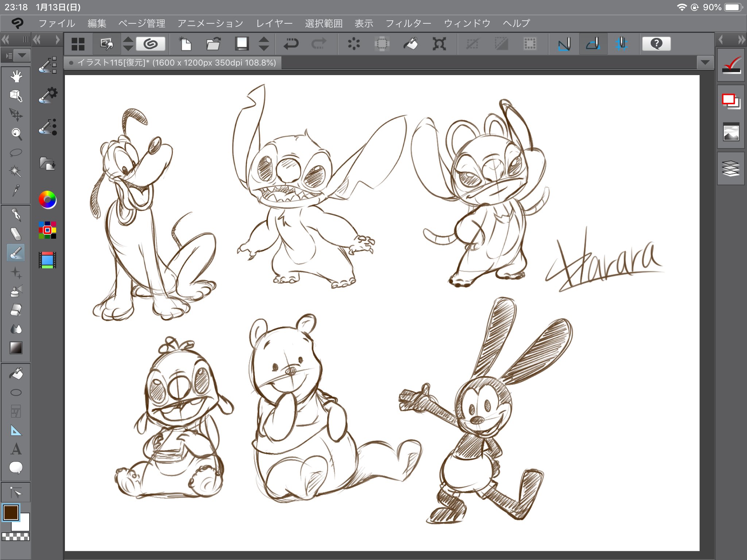Open the Material folder palette
Screen dimensions: 747x560
[x=48, y=163]
